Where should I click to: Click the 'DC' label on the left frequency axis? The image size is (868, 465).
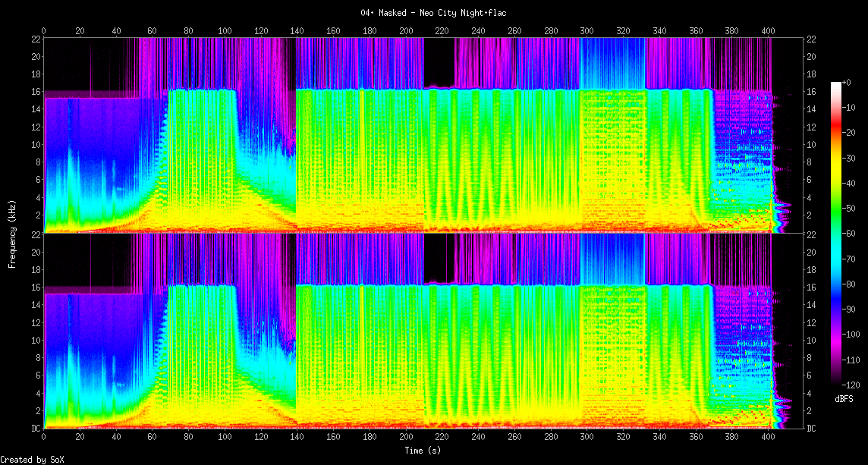(36, 428)
